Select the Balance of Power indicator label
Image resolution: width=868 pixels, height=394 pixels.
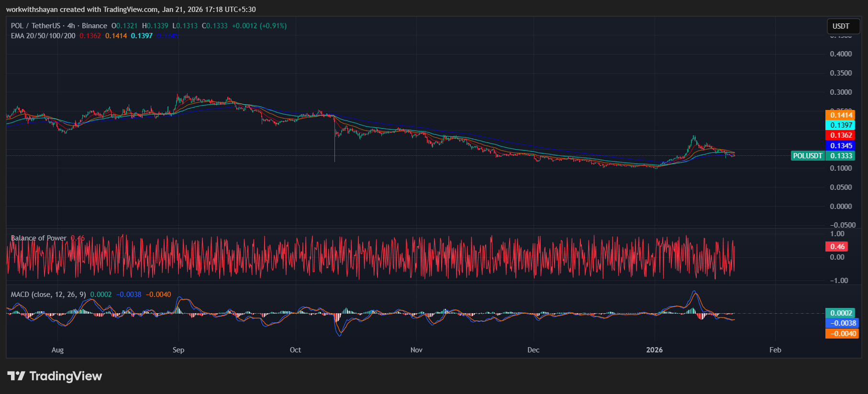39,238
